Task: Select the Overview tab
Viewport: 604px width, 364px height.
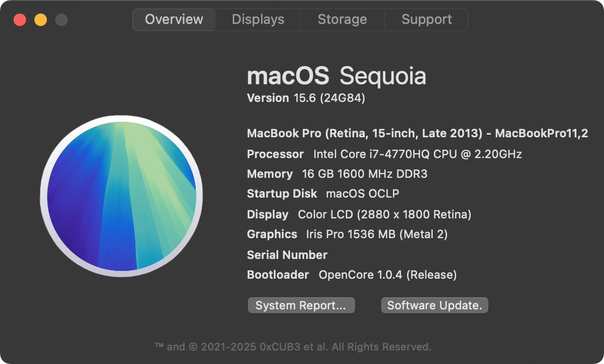Action: pyautogui.click(x=174, y=20)
